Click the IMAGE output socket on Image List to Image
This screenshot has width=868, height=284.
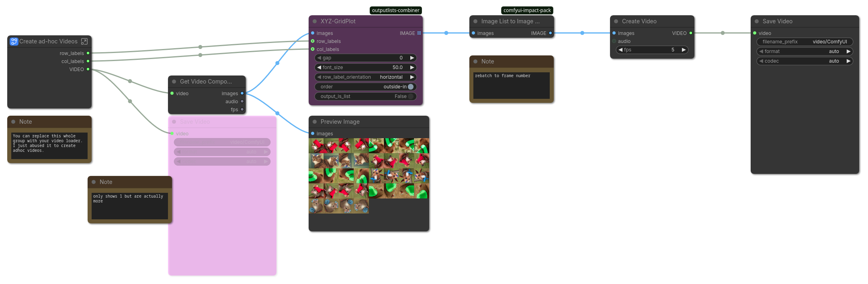pos(550,33)
